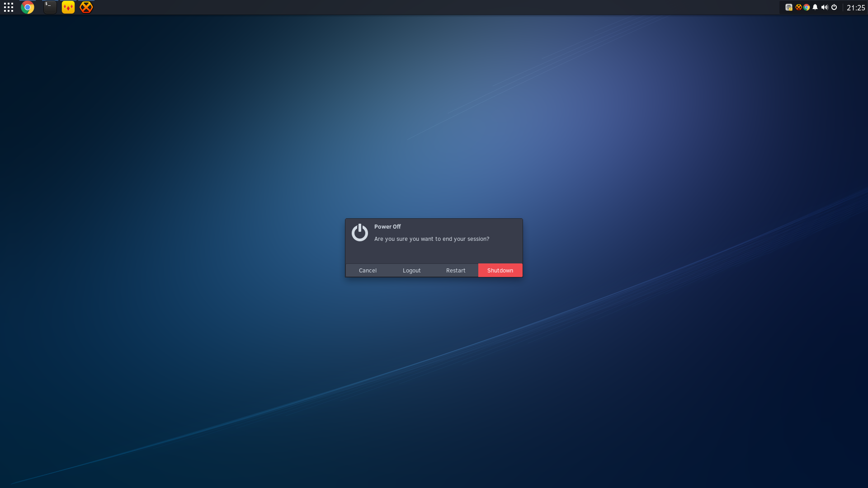Click the Chrome icon in system tray
This screenshot has height=488, width=868.
tap(807, 7)
